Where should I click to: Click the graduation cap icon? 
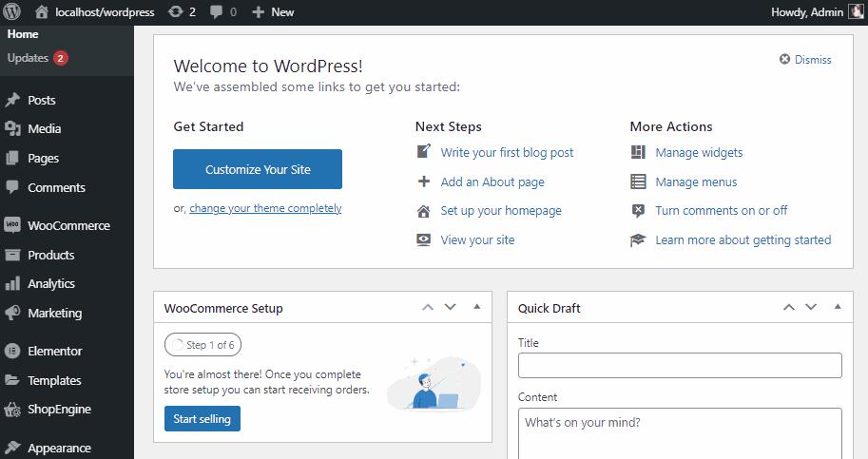pos(638,240)
